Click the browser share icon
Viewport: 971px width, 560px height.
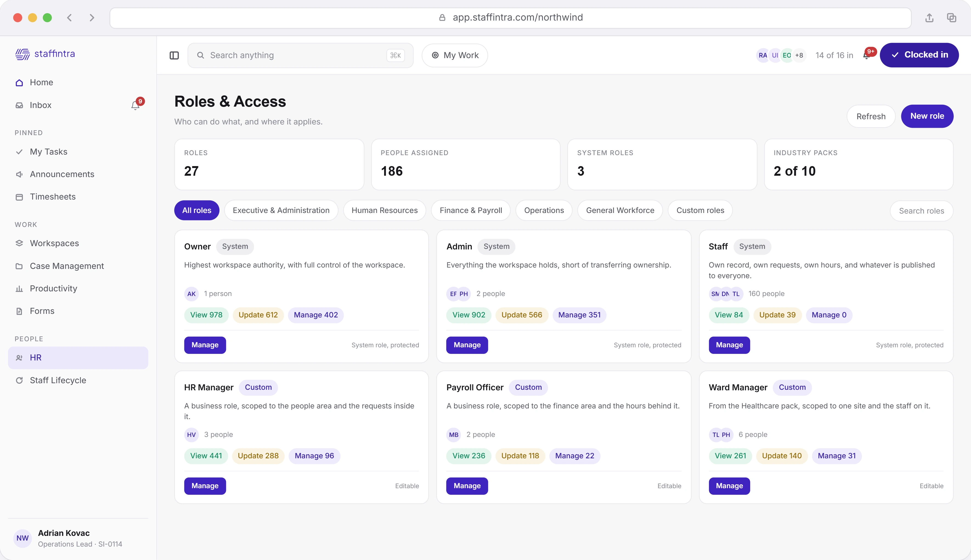pos(929,18)
